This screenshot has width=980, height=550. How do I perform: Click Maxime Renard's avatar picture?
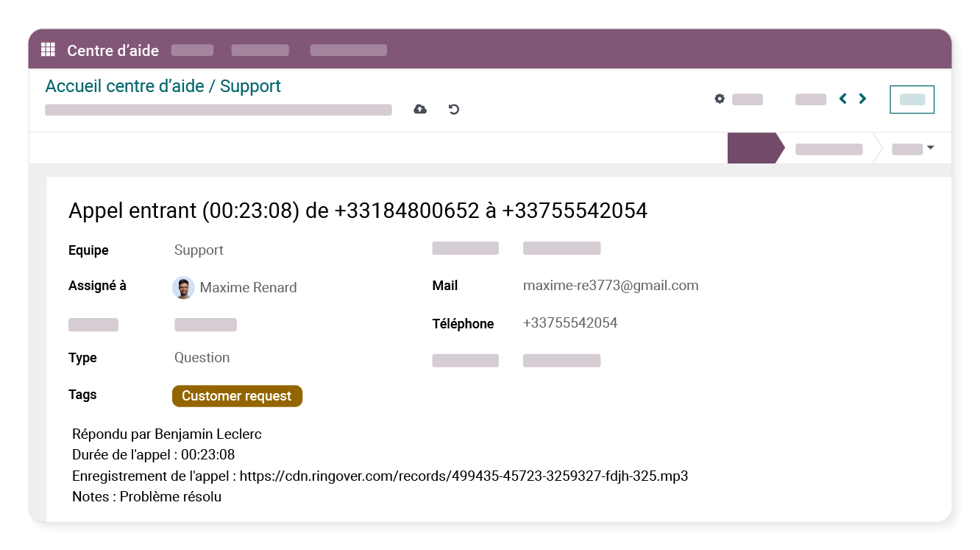[x=183, y=288]
